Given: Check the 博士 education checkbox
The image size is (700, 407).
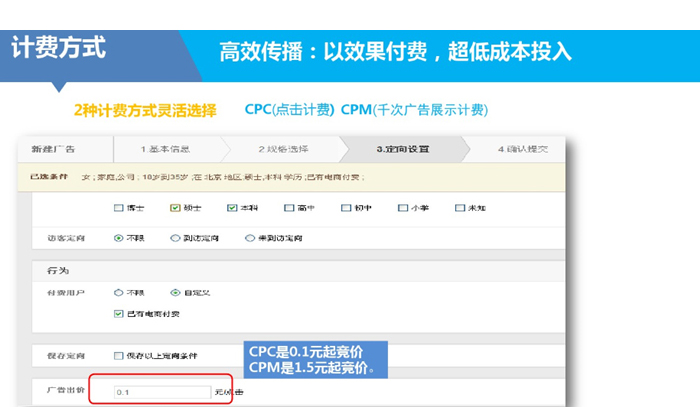Looking at the screenshot, I should [x=118, y=208].
